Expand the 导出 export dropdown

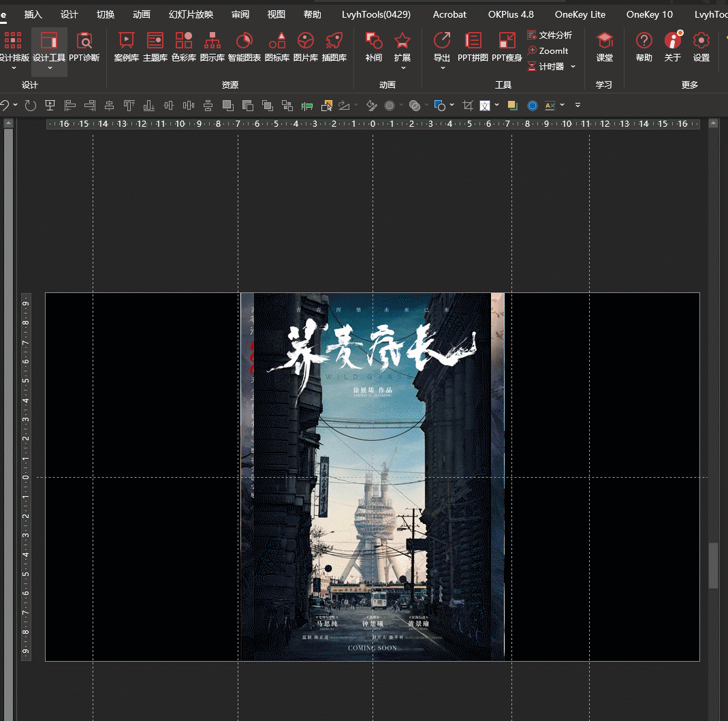click(x=443, y=68)
